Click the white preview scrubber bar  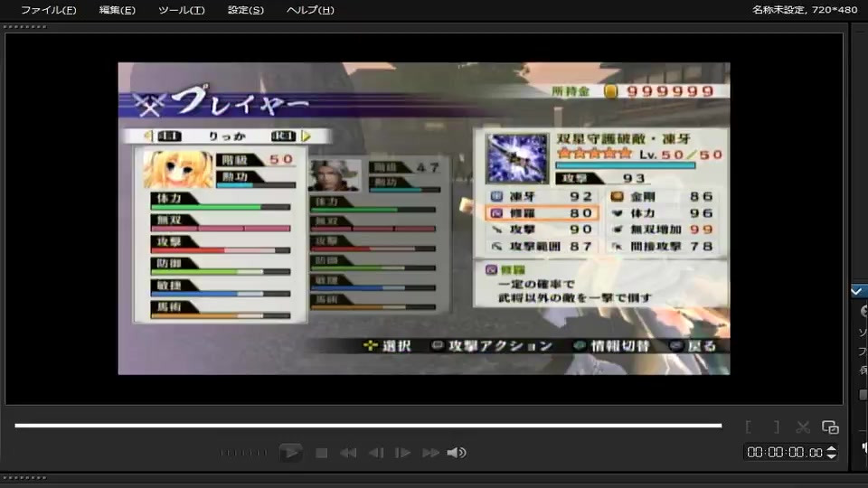point(368,426)
